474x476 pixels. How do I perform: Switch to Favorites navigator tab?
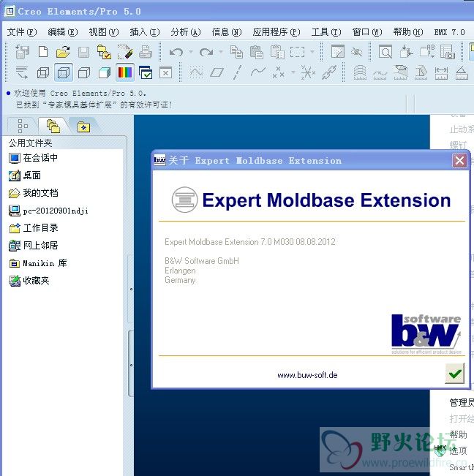83,126
